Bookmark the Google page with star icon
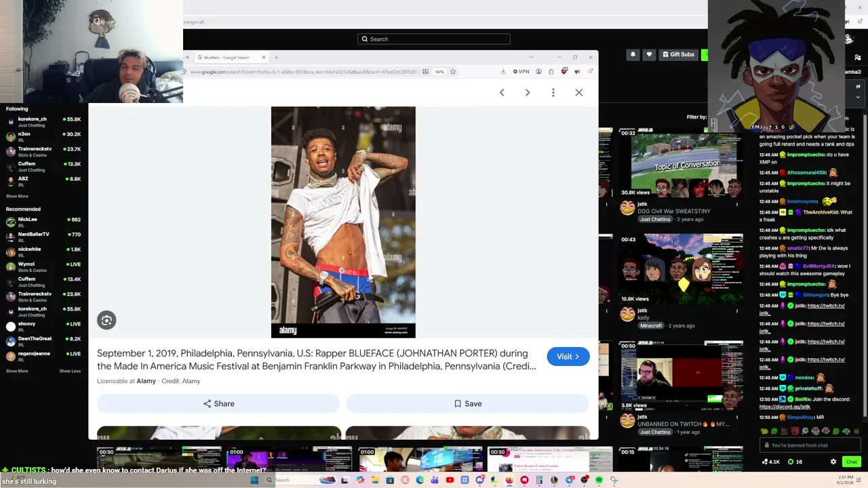Image resolution: width=868 pixels, height=488 pixels. click(453, 71)
